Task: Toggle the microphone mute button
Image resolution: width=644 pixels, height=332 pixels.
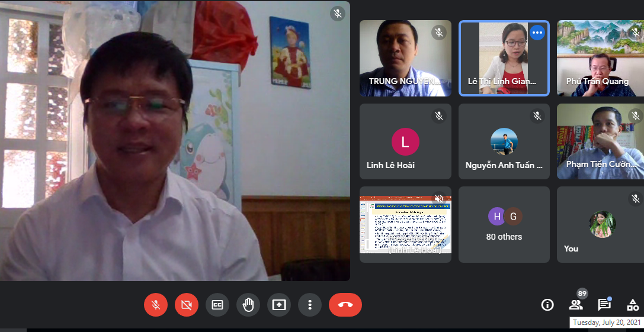Action: pos(156,305)
